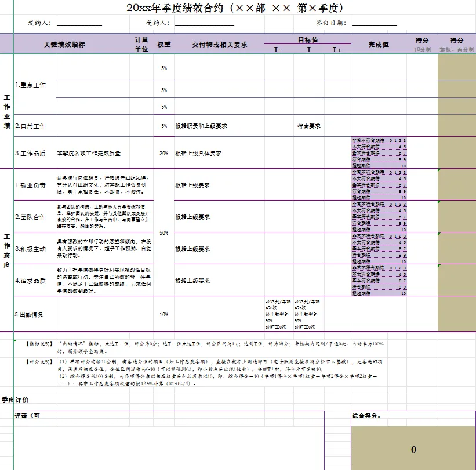
Task: Select the '综合得分:' label
Action: tap(366, 416)
